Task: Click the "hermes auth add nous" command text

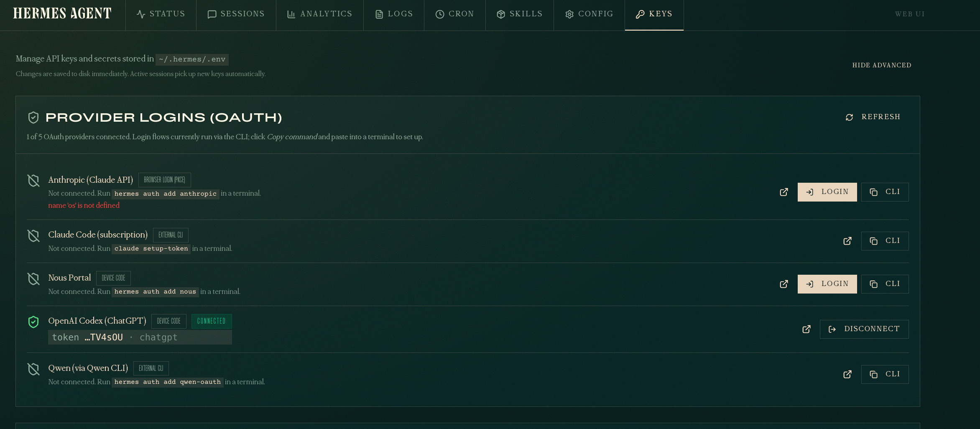Action: coord(155,292)
